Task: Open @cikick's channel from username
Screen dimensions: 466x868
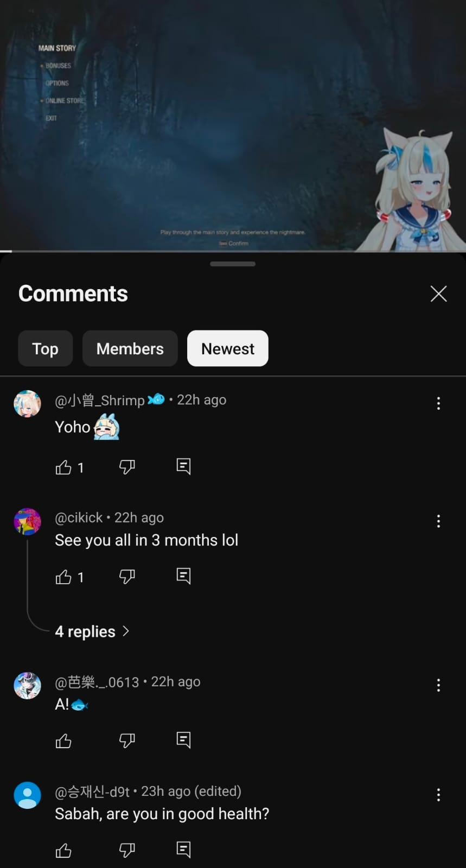Action: click(79, 518)
